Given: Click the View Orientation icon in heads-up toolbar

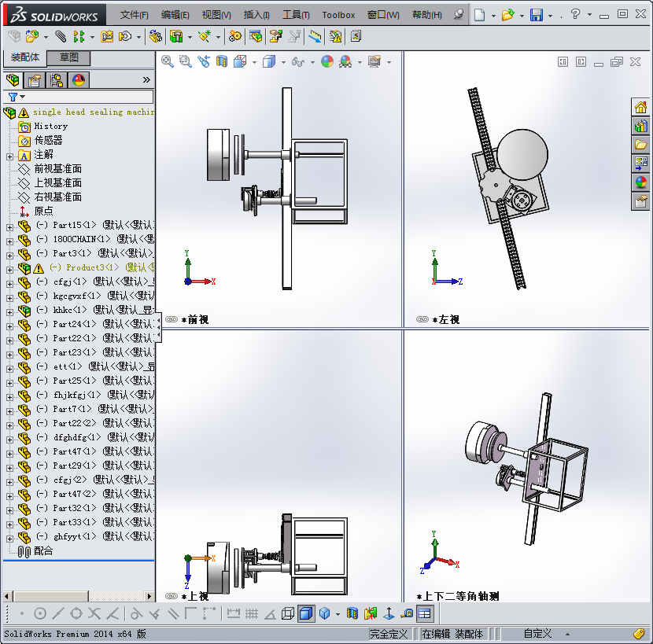Looking at the screenshot, I should 240,61.
